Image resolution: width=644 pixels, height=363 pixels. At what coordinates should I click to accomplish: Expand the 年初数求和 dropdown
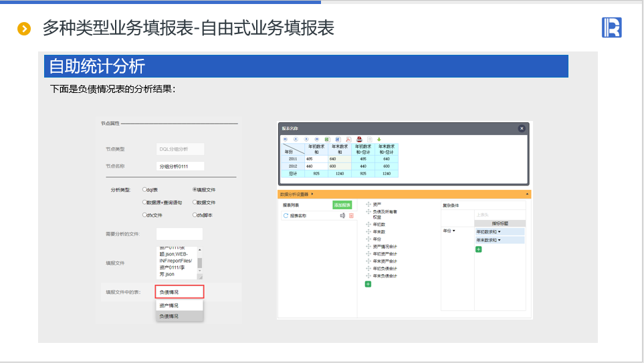pyautogui.click(x=499, y=231)
